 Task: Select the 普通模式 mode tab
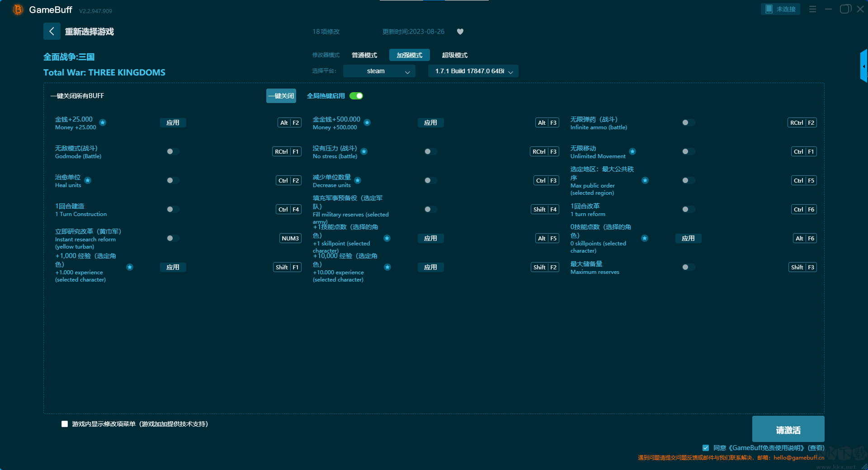coord(364,55)
